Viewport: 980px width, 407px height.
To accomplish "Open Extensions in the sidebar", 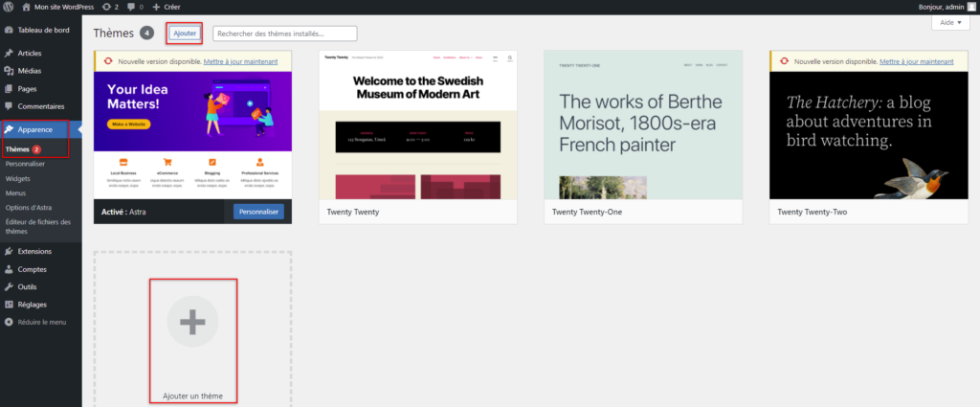I will coord(34,251).
